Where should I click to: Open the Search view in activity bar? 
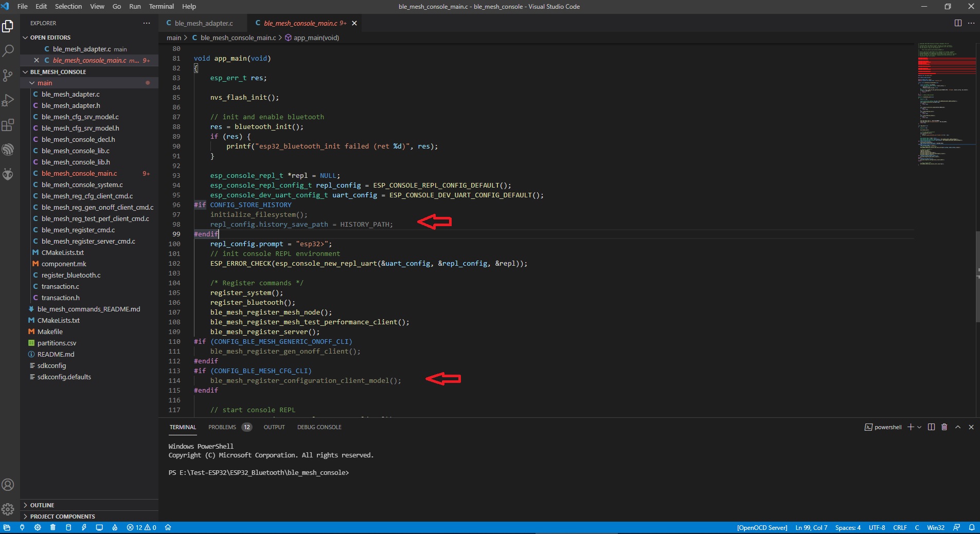[x=8, y=51]
